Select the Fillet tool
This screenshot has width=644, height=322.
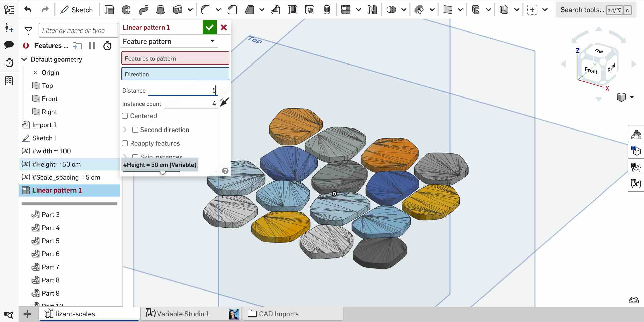click(206, 10)
